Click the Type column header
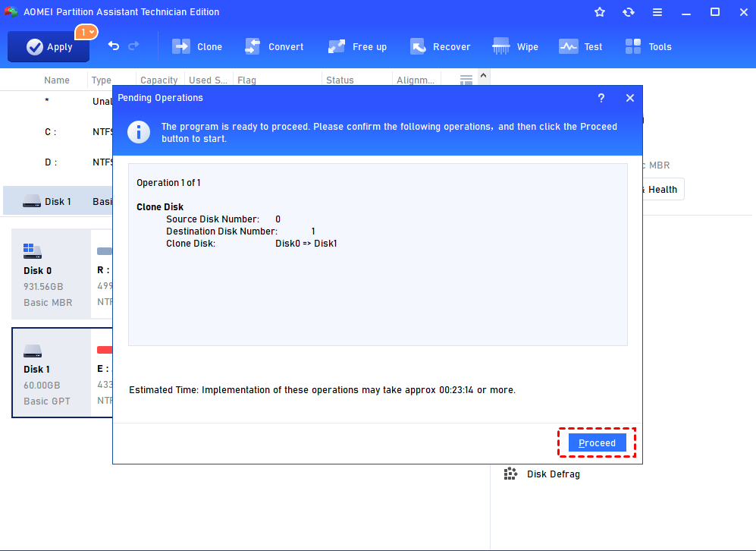Viewport: 756px width, 551px height. (x=102, y=80)
